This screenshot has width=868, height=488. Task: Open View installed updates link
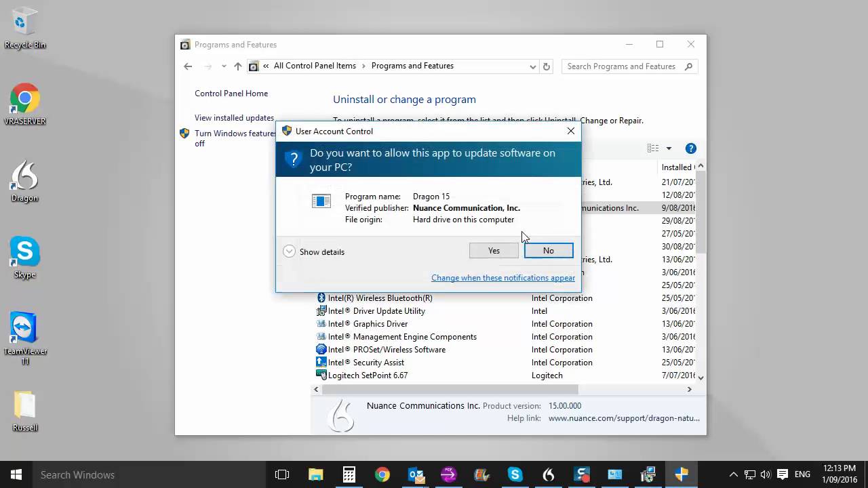point(234,118)
